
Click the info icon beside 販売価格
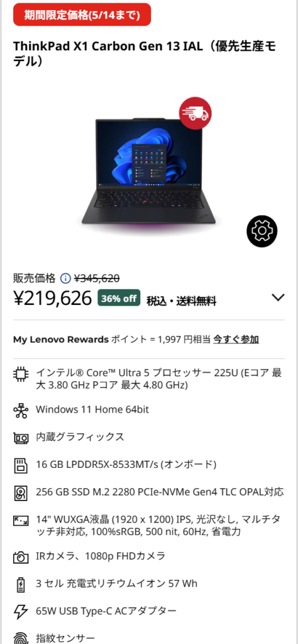coord(65,279)
